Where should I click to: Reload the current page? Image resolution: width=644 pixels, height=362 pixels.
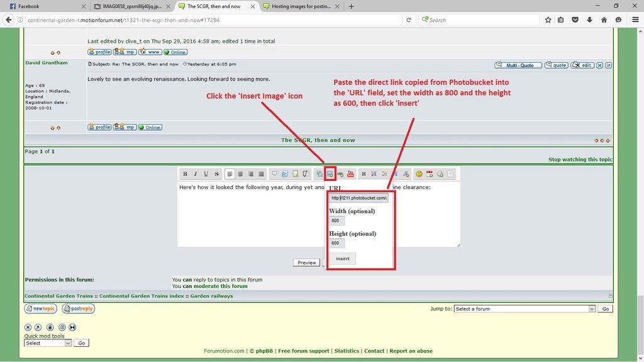click(409, 19)
